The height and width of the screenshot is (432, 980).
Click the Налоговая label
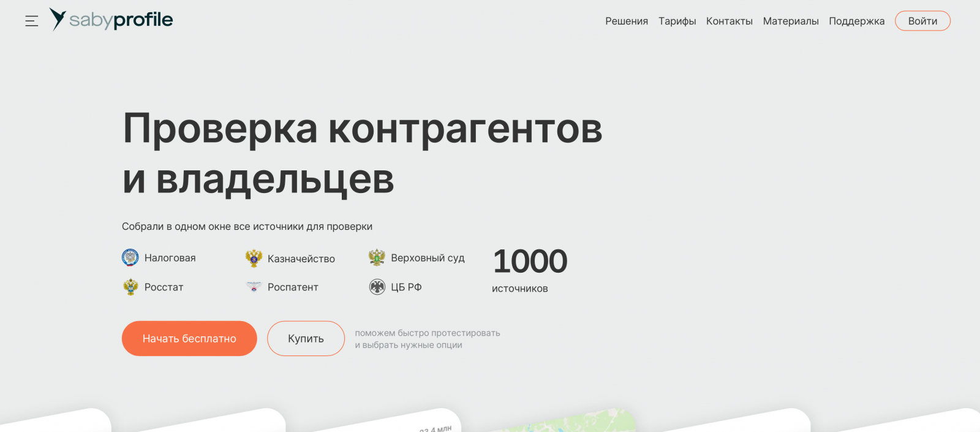tap(170, 258)
